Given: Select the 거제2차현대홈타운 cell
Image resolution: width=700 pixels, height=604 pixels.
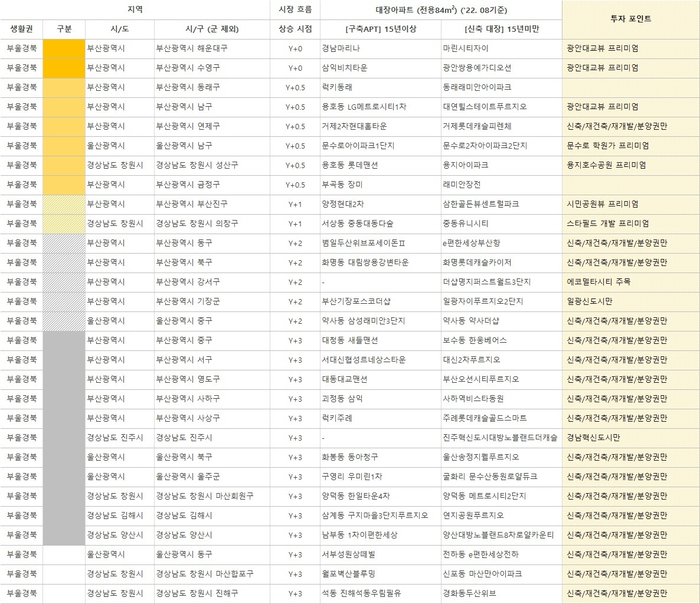Looking at the screenshot, I should (380, 127).
